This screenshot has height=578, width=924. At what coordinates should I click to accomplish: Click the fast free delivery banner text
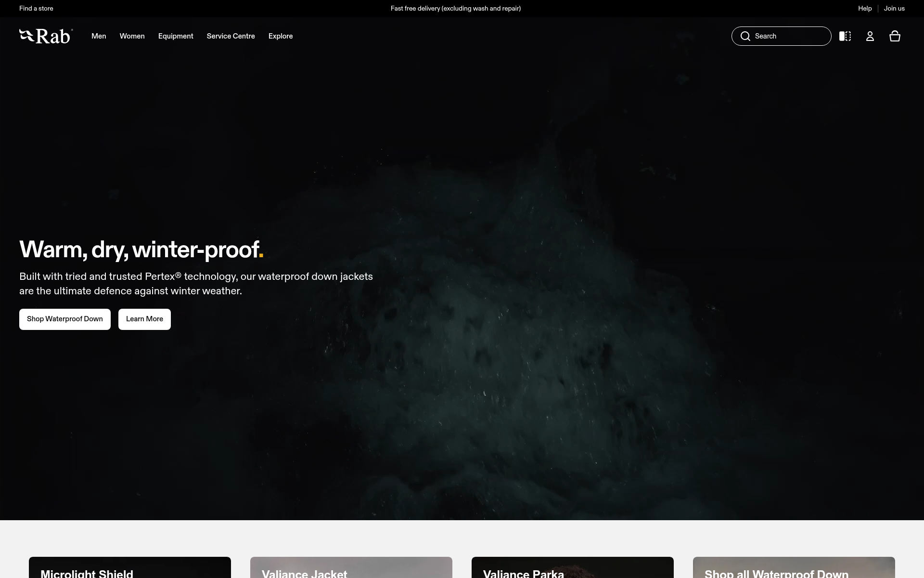(456, 9)
